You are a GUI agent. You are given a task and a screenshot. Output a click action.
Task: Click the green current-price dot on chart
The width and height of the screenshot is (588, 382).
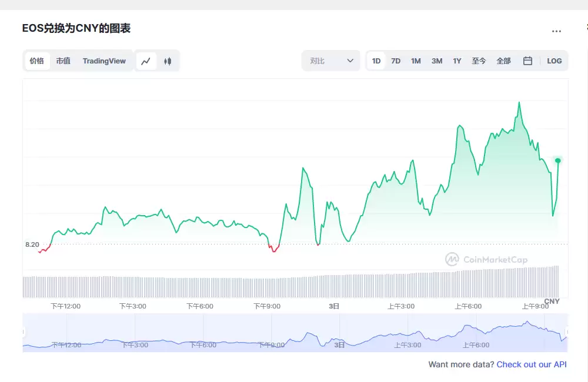click(558, 160)
